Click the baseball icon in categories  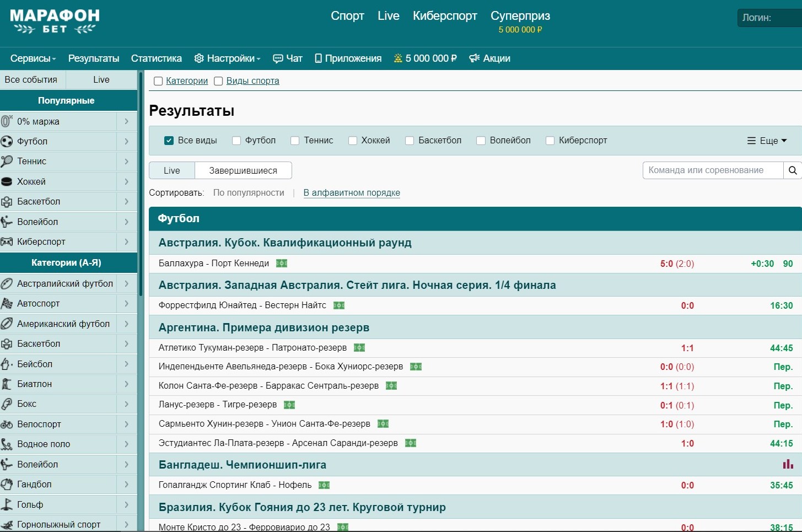coord(7,364)
